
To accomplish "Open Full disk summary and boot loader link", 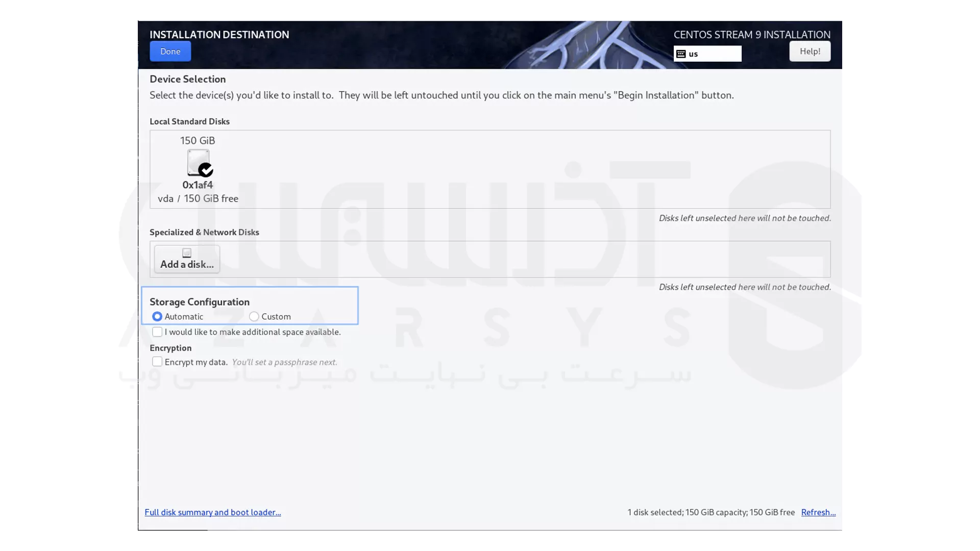I will pyautogui.click(x=213, y=512).
